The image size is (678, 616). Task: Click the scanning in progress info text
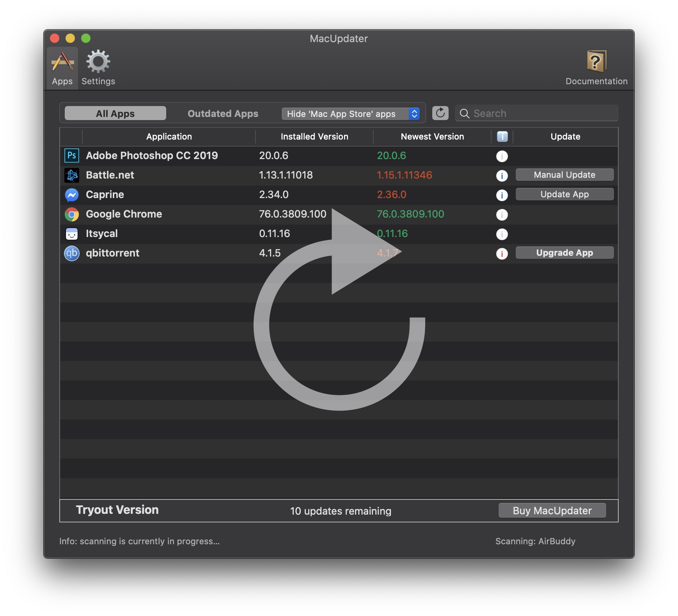point(139,541)
